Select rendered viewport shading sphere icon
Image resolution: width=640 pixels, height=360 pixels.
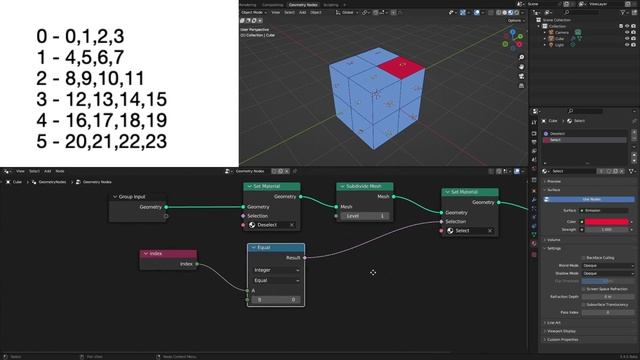point(517,13)
